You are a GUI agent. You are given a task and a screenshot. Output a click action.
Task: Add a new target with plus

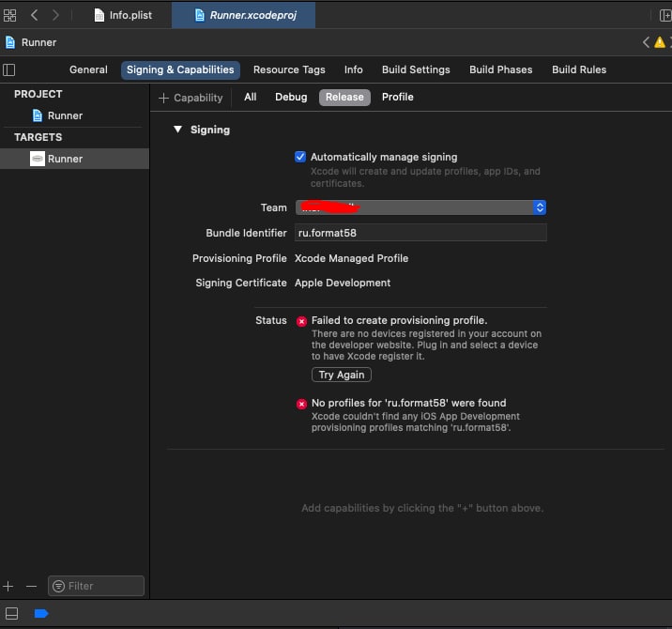coord(8,586)
